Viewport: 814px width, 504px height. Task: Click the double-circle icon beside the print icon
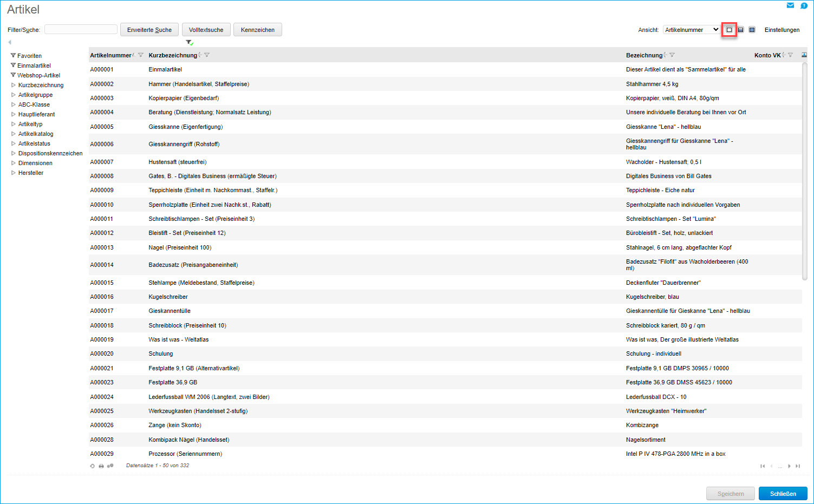[110, 466]
